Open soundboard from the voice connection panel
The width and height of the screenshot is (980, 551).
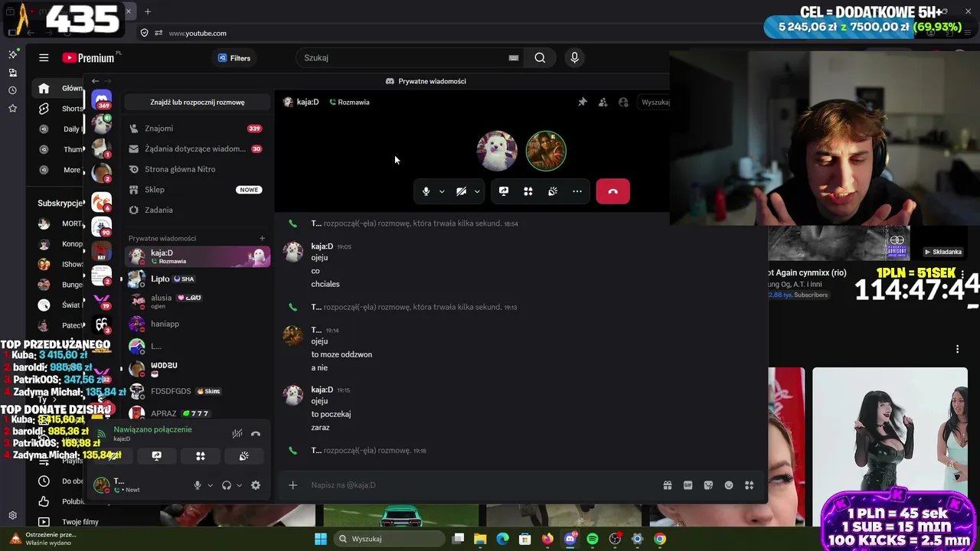pos(244,456)
